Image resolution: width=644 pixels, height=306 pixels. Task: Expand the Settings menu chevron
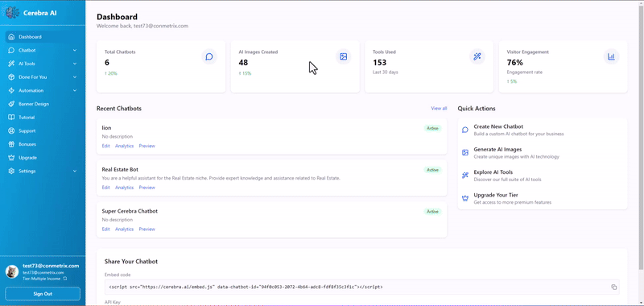(x=75, y=171)
